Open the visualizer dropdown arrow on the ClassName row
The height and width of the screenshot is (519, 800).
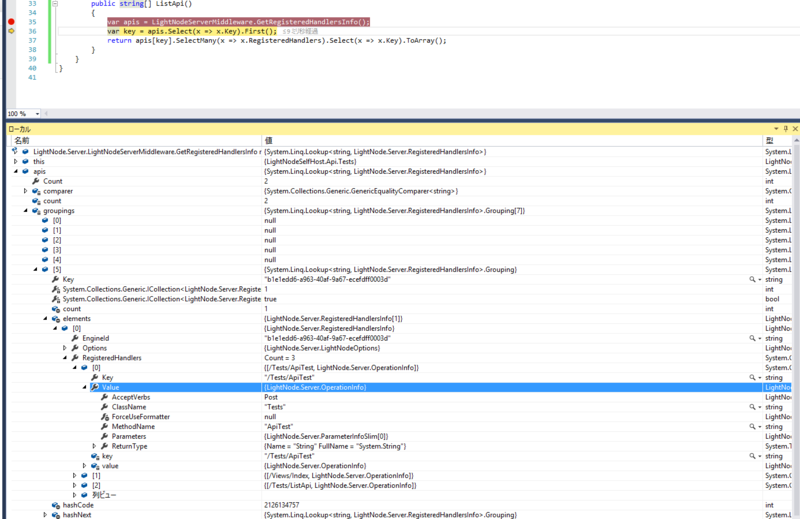tap(760, 407)
